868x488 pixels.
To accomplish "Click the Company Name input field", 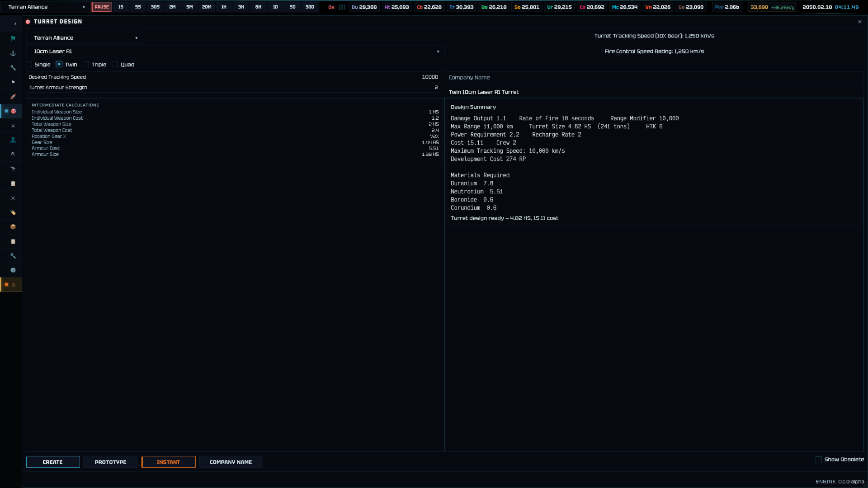I will point(654,78).
